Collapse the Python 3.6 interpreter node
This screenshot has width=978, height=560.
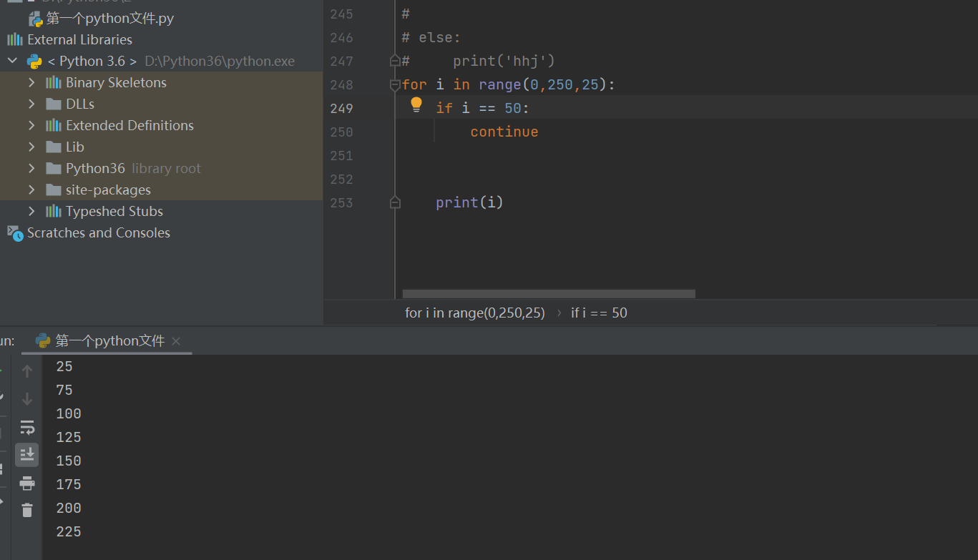(12, 61)
